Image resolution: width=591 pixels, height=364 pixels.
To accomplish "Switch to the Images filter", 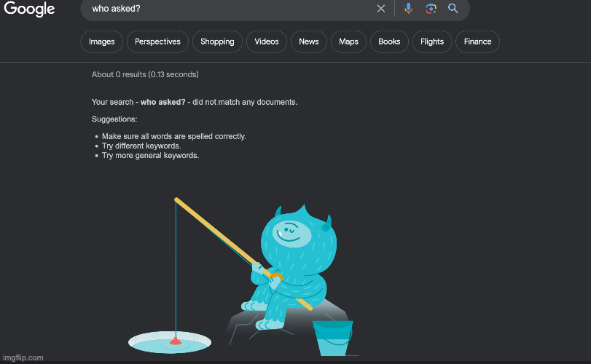I will 102,41.
